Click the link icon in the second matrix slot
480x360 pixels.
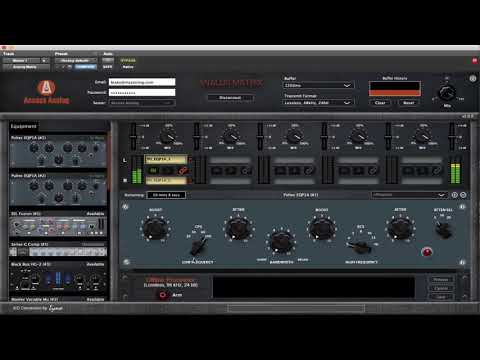(246, 171)
